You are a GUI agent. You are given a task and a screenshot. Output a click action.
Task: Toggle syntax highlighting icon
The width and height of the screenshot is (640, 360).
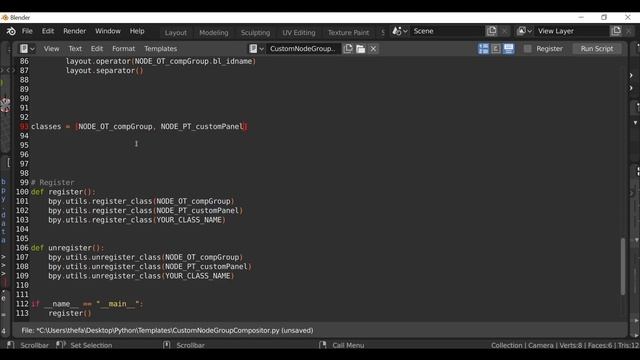[509, 49]
